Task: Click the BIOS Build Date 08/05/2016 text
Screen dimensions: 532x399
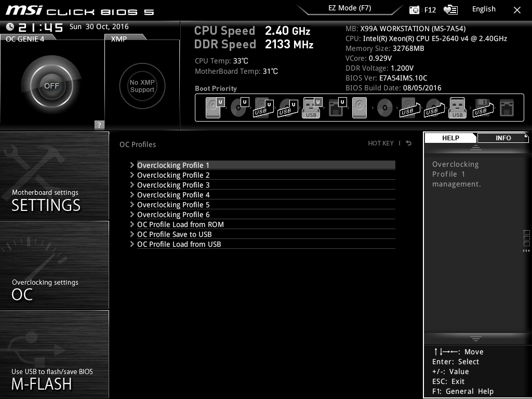Action: (x=394, y=88)
